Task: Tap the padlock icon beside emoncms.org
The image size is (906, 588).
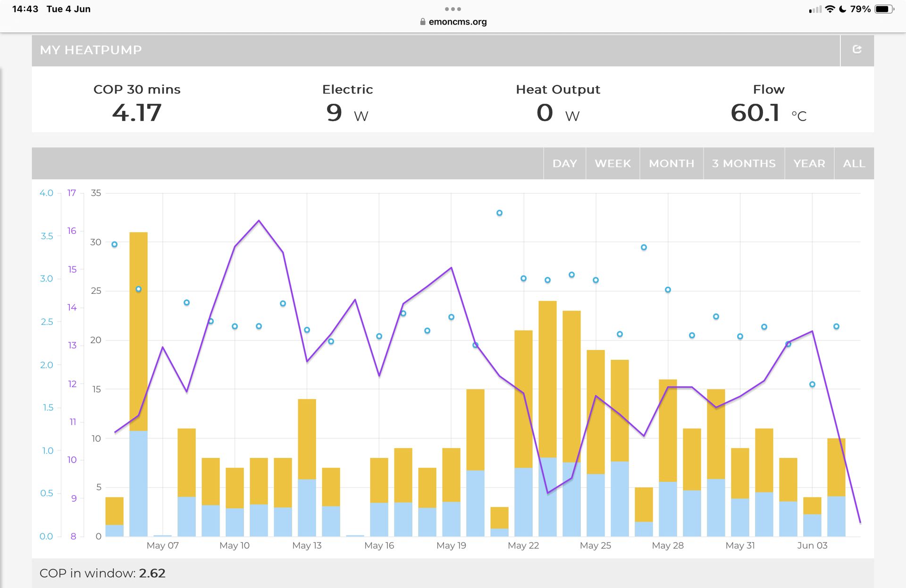Action: 423,22
